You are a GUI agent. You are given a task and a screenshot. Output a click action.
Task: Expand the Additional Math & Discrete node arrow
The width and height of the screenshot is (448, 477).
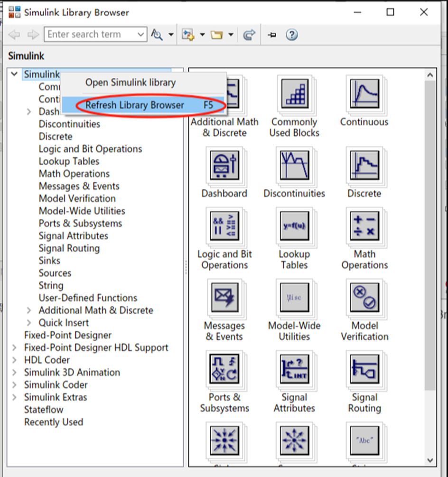point(29,310)
